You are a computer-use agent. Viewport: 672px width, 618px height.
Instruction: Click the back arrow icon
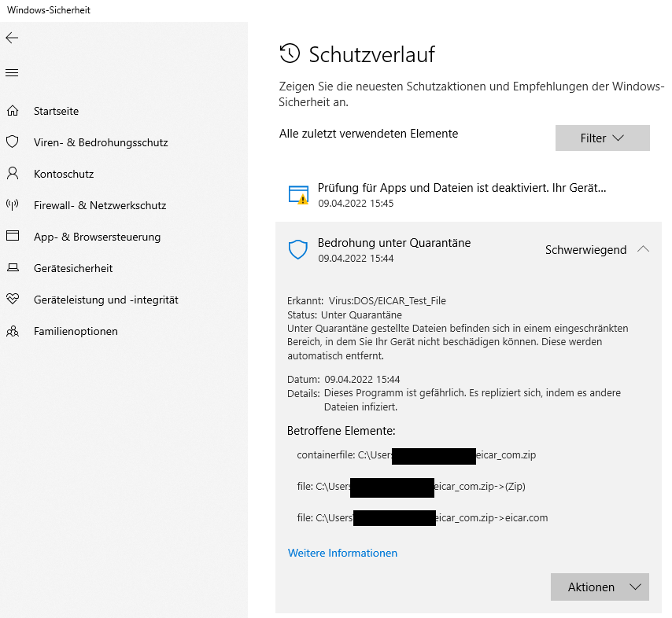pyautogui.click(x=12, y=38)
